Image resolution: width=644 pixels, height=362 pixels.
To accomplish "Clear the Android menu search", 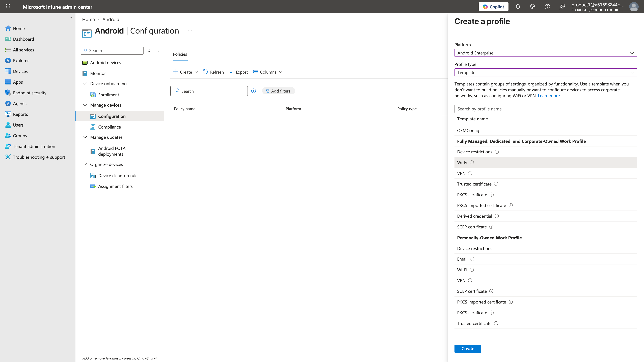I will click(149, 51).
